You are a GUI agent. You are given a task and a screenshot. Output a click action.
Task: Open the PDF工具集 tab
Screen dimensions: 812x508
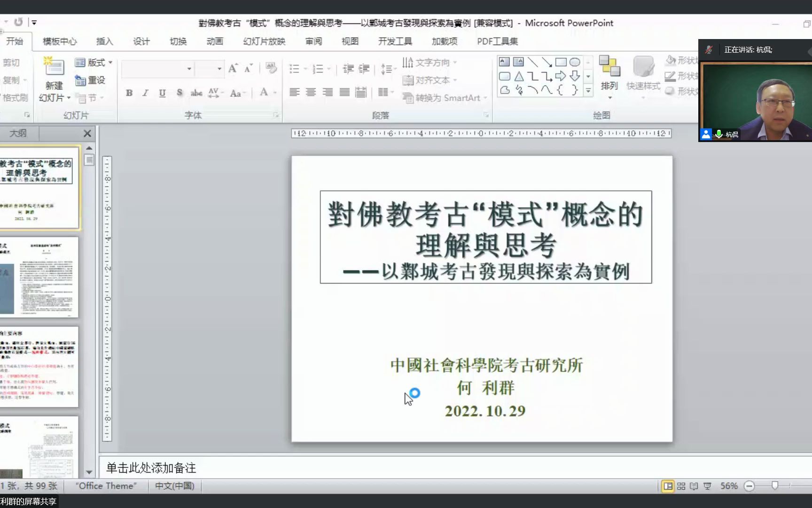[x=497, y=41]
